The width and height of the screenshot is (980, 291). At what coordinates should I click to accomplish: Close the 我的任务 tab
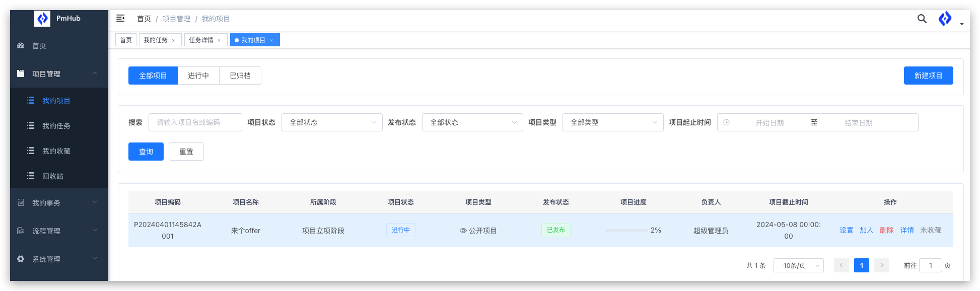173,40
